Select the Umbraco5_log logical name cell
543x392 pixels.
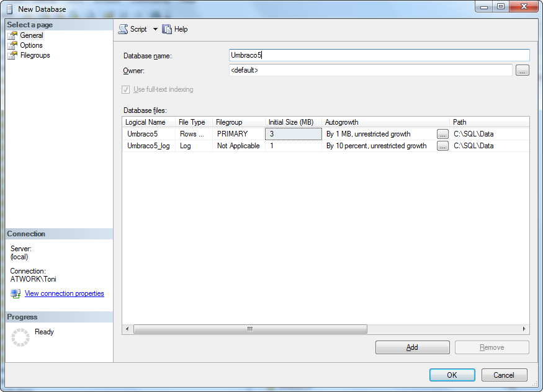pyautogui.click(x=149, y=146)
